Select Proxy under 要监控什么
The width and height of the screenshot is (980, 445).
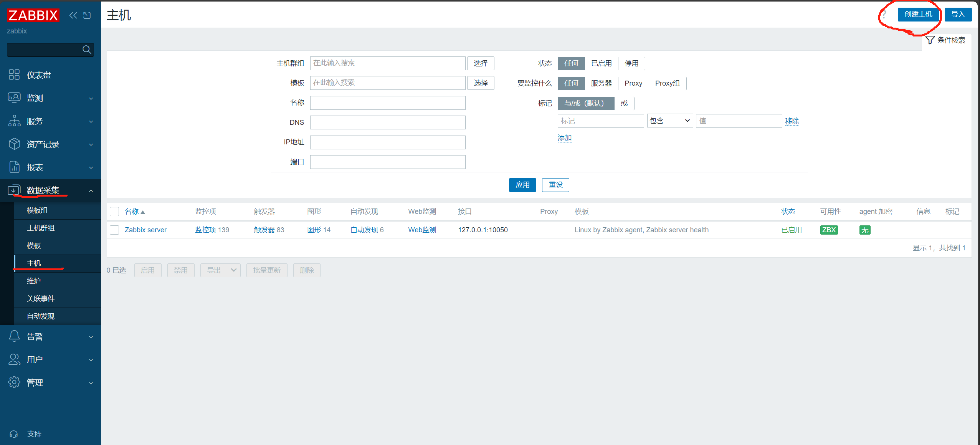point(633,83)
